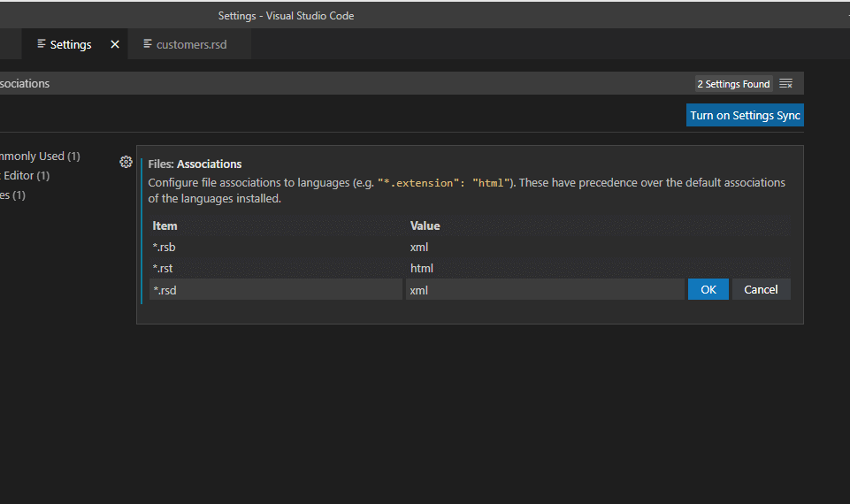850x504 pixels.
Task: Click the Item input containing *.rsd
Action: [x=275, y=289]
